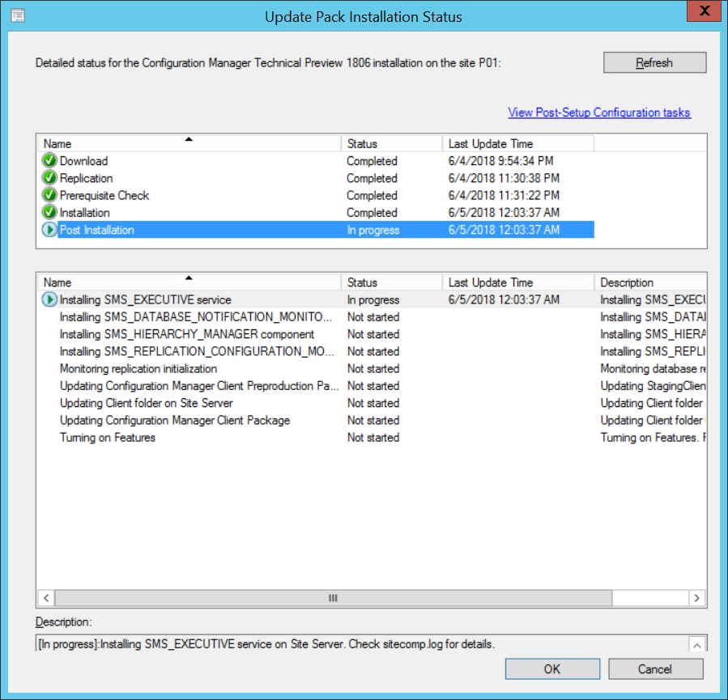Click the Description column header in lower list
Viewport: 728px width, 700px height.
pyautogui.click(x=651, y=282)
